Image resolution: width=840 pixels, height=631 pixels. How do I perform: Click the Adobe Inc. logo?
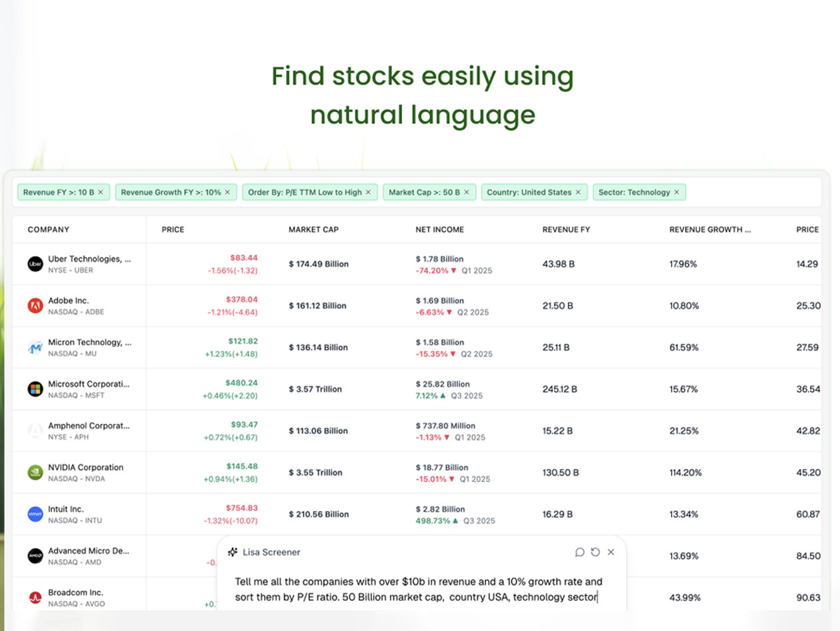click(x=35, y=305)
